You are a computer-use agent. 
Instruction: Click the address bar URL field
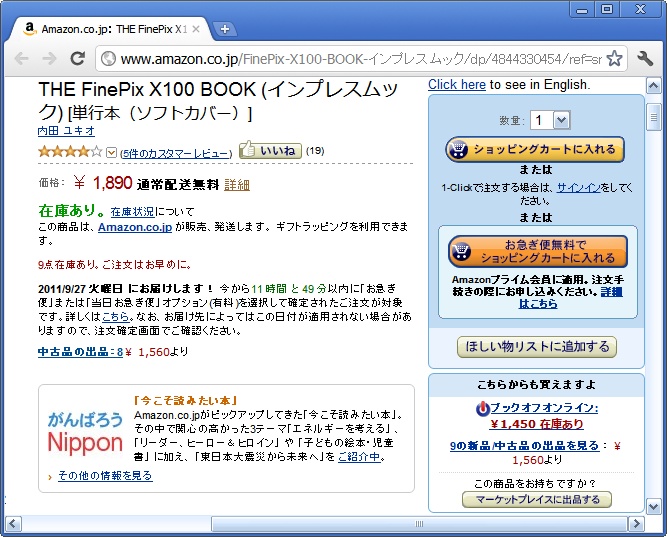pyautogui.click(x=361, y=59)
